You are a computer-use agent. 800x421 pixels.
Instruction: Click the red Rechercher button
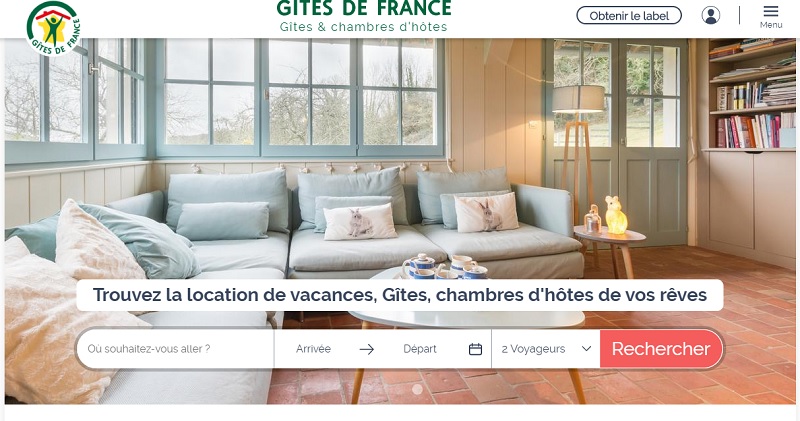661,349
